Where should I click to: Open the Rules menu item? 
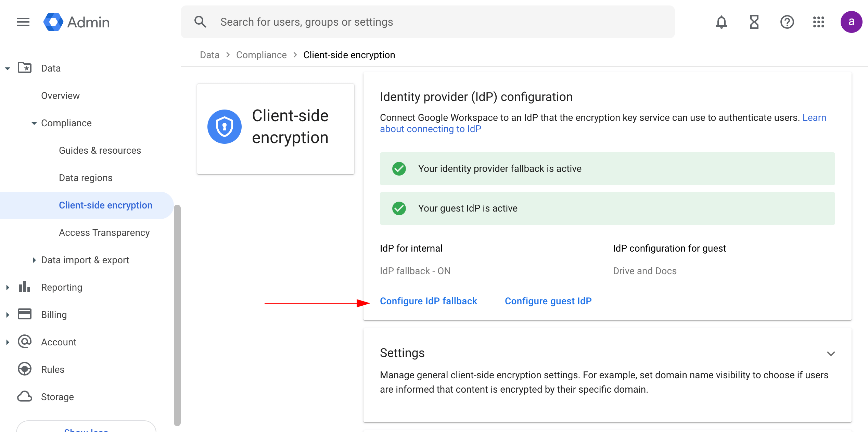(x=53, y=370)
